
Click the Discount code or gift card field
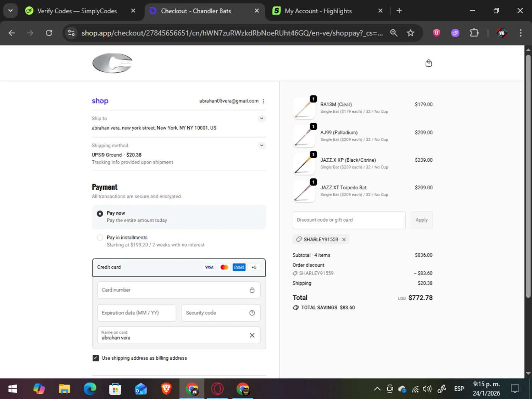pos(349,220)
